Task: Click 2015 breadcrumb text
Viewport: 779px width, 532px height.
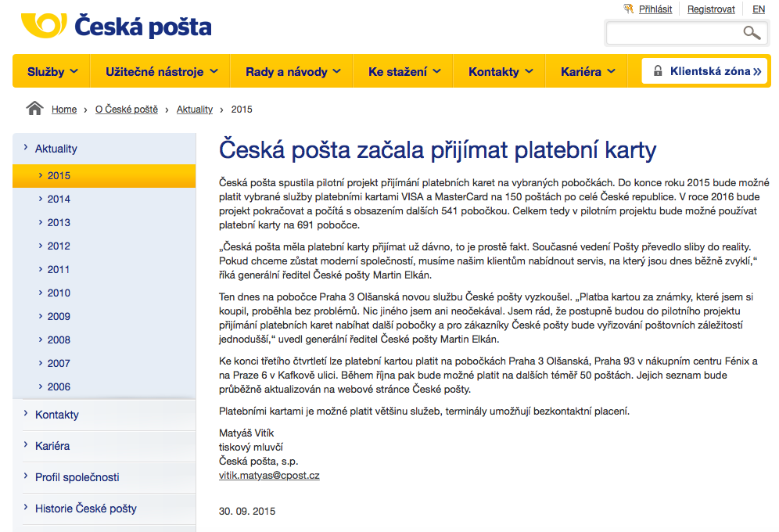Action: pyautogui.click(x=242, y=110)
